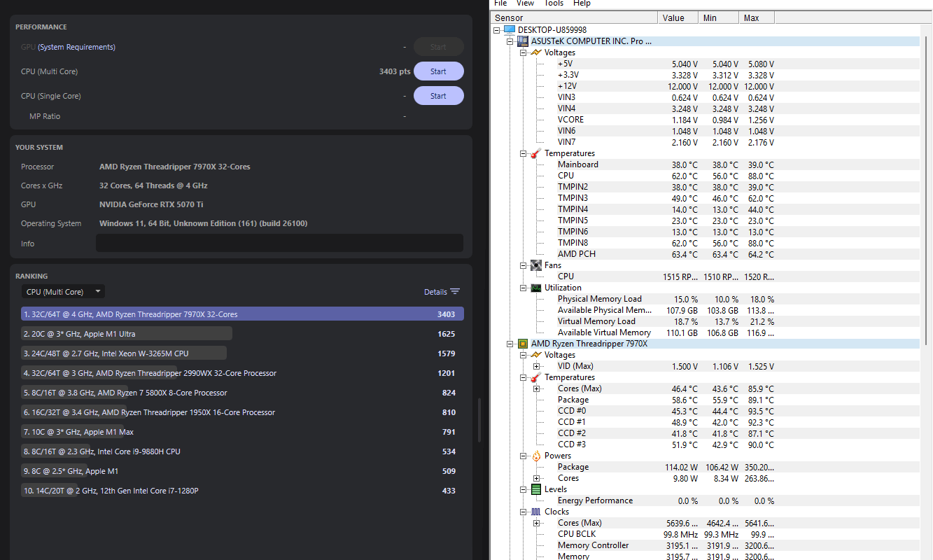Click the Fans section fan icon

point(535,265)
